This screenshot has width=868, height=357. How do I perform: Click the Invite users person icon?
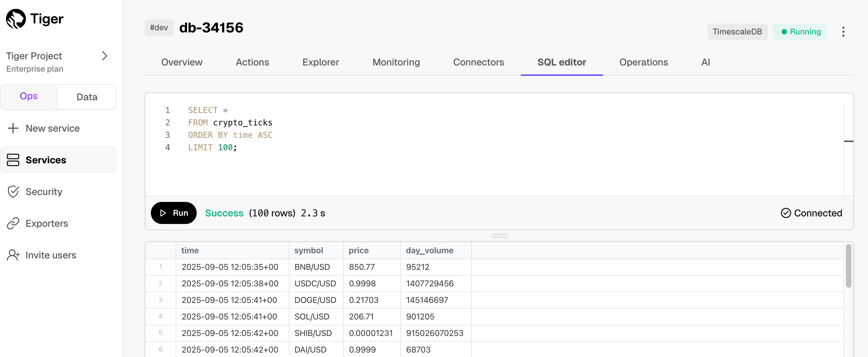coord(13,255)
